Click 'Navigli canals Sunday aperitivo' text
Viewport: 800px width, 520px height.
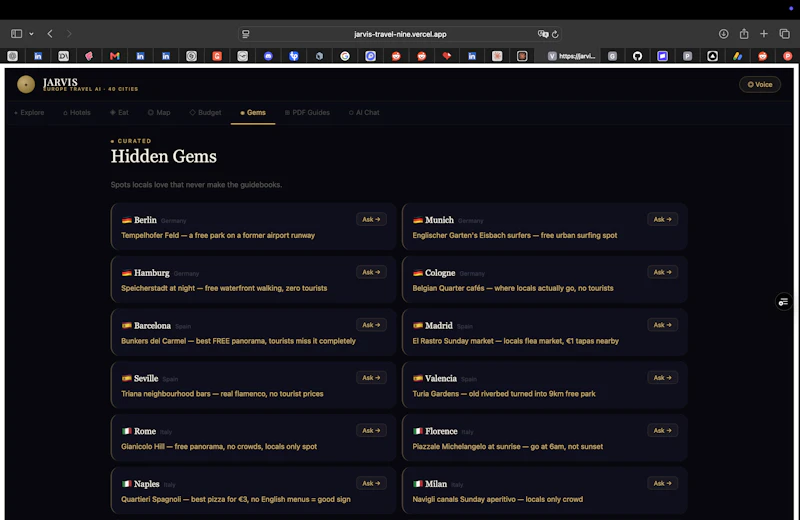497,500
